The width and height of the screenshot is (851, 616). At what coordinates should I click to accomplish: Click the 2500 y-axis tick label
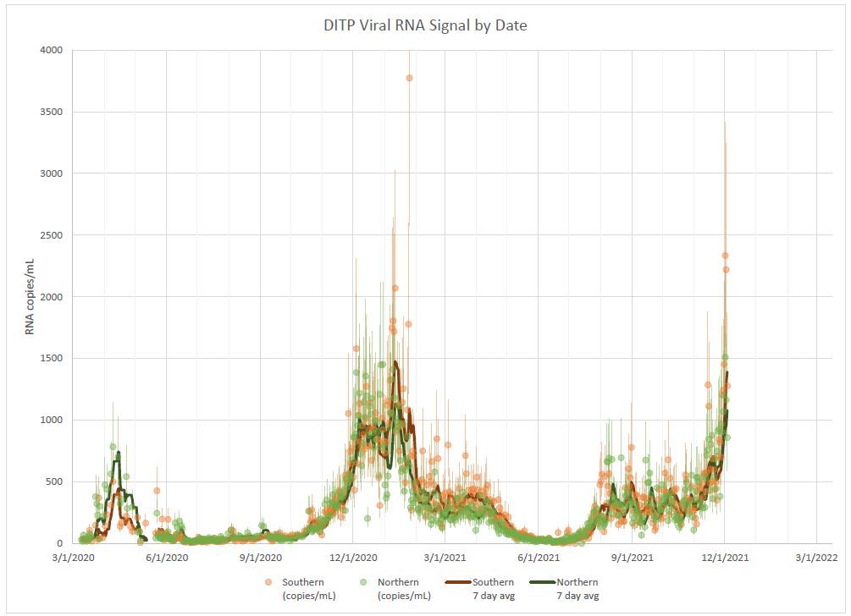pos(51,235)
